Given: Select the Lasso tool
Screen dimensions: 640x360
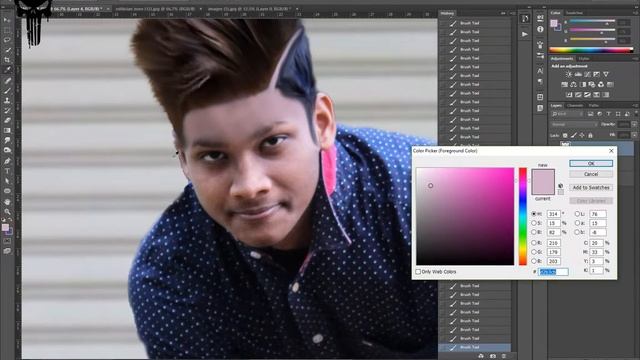Looking at the screenshot, I should tap(7, 40).
